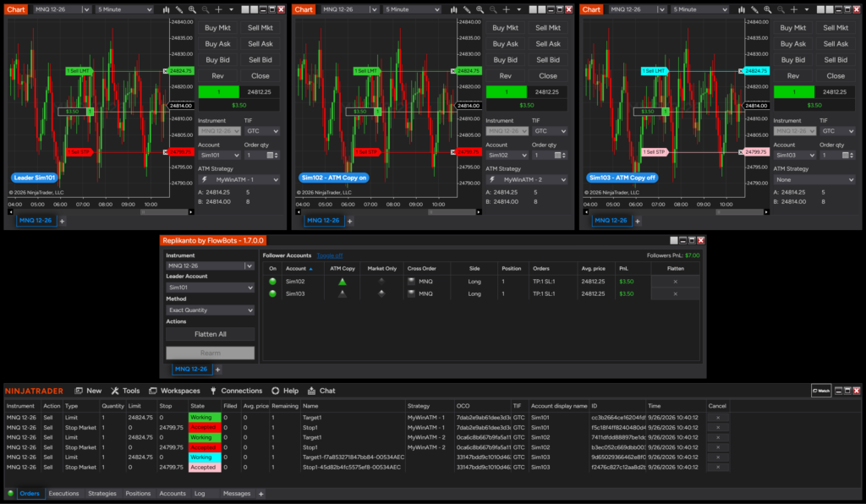Viewport: 866px width, 504px height.
Task: Click green position quantity box in Sim103 chart
Action: click(x=793, y=92)
